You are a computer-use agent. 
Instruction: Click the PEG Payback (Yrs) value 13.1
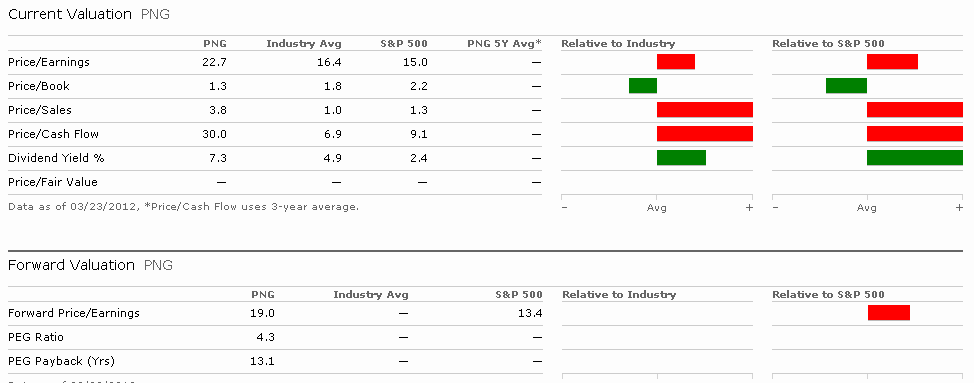click(264, 361)
